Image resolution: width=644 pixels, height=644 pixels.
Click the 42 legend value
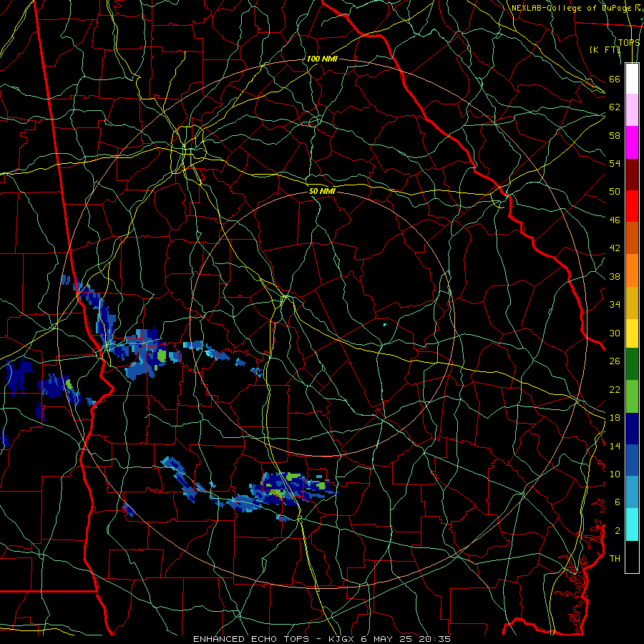click(x=615, y=248)
